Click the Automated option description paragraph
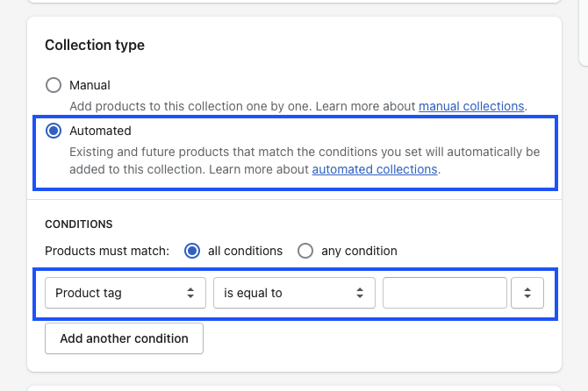 (x=305, y=160)
